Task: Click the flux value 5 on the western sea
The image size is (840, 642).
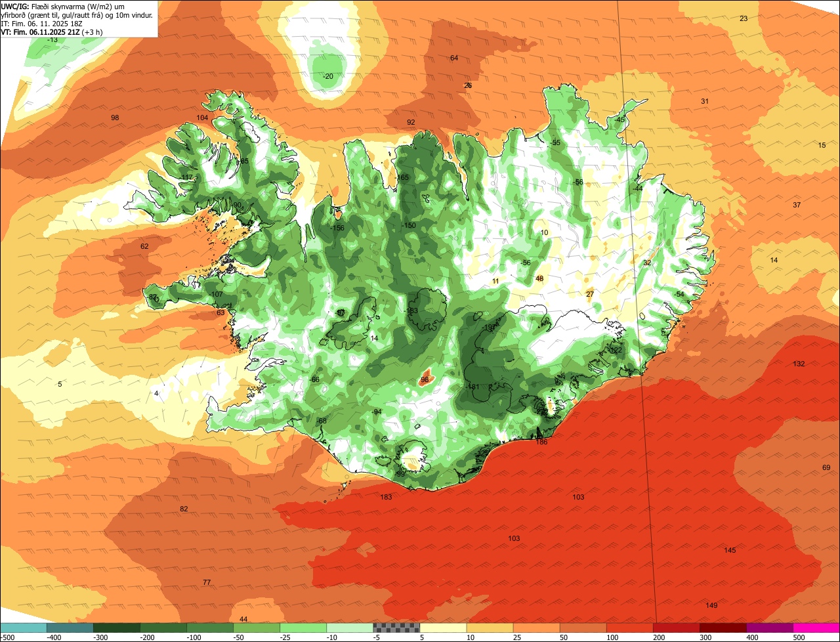Action: (x=60, y=385)
